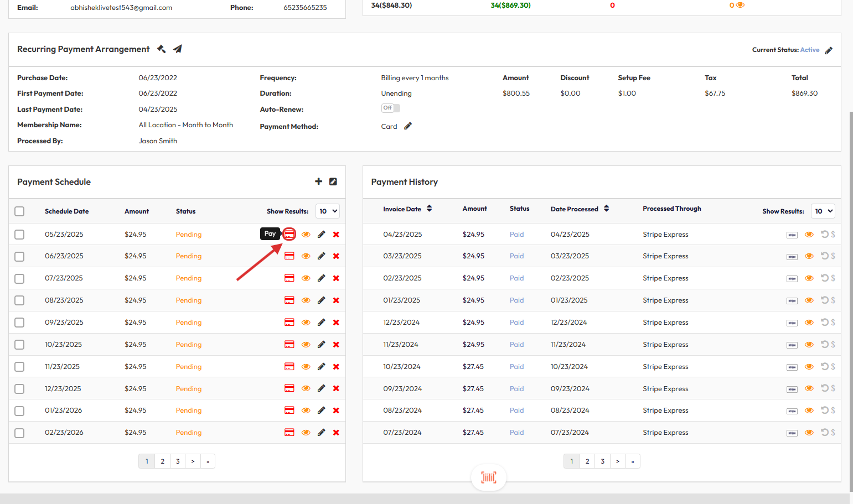Select the 06/23/2025 schedule row checkbox
The width and height of the screenshot is (853, 504).
click(x=19, y=256)
